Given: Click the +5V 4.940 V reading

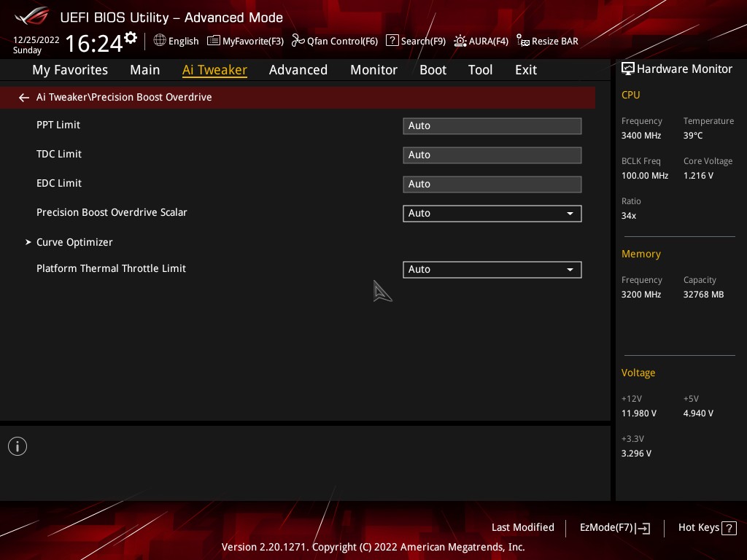Looking at the screenshot, I should tap(698, 413).
